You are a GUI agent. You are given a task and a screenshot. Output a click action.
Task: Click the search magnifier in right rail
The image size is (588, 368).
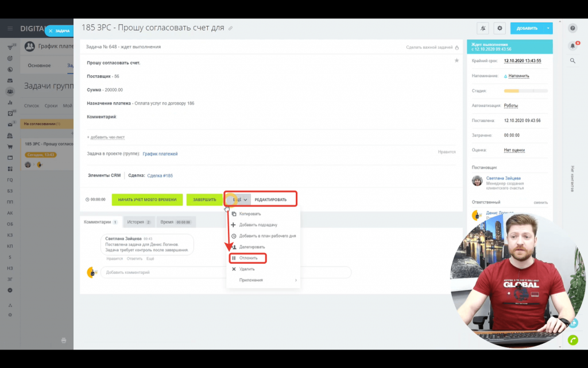(572, 60)
